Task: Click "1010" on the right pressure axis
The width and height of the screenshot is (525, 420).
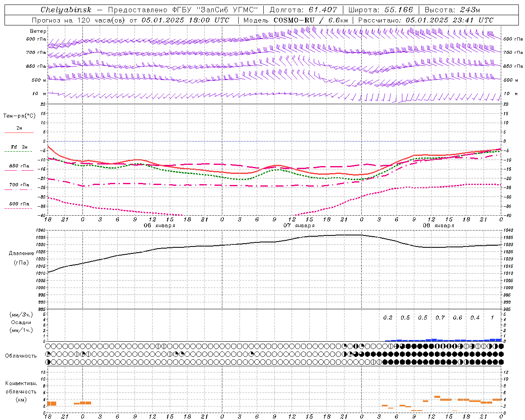Action: [508, 273]
